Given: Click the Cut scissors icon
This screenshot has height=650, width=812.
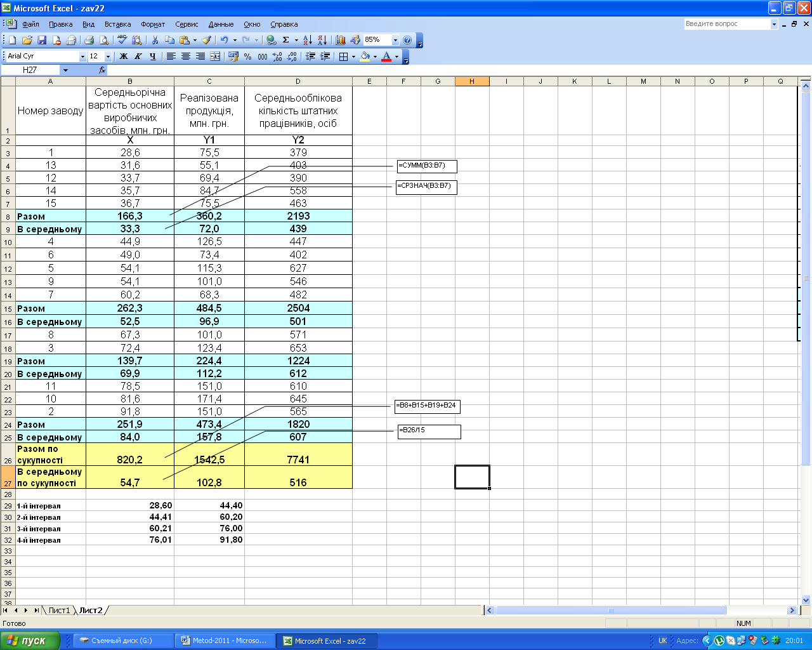Looking at the screenshot, I should [x=155, y=40].
